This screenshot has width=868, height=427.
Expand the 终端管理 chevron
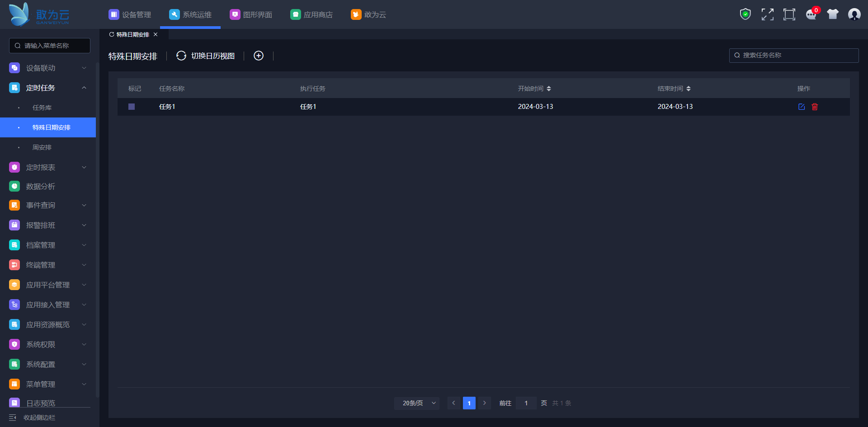pyautogui.click(x=84, y=265)
